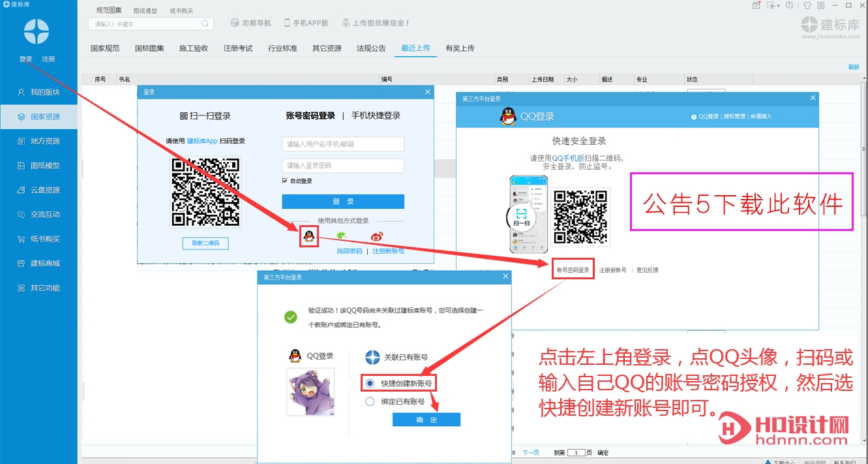Image resolution: width=868 pixels, height=464 pixels.
Task: Expand the screenshot tool dropdown arrow
Action: [x=778, y=5]
